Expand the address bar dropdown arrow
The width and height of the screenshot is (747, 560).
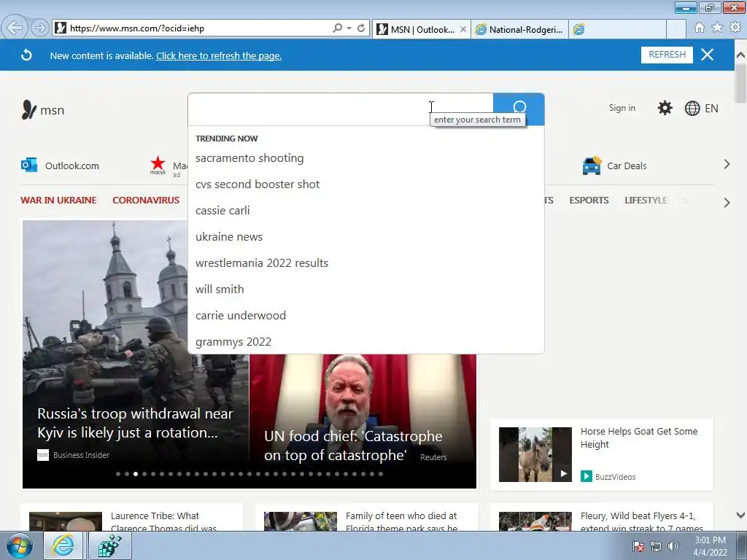pos(349,28)
